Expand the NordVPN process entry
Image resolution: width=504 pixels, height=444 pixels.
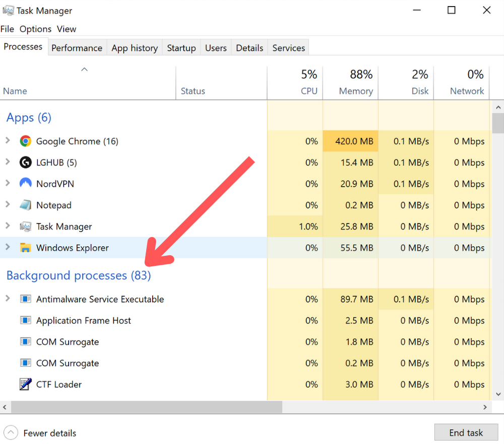(8, 183)
